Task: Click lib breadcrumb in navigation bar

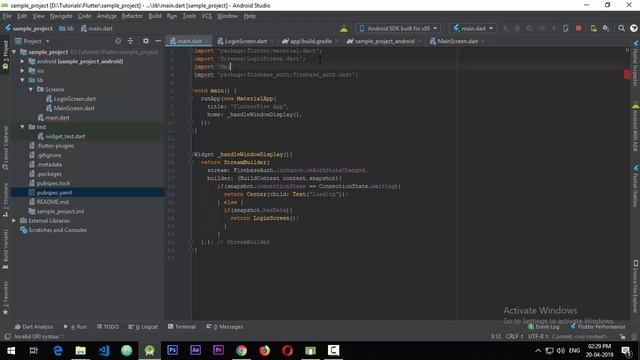Action: (x=67, y=29)
